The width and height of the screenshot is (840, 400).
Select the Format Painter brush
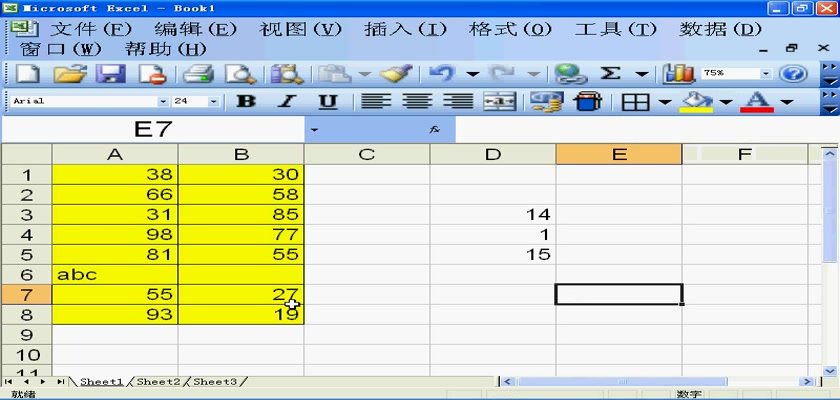397,74
